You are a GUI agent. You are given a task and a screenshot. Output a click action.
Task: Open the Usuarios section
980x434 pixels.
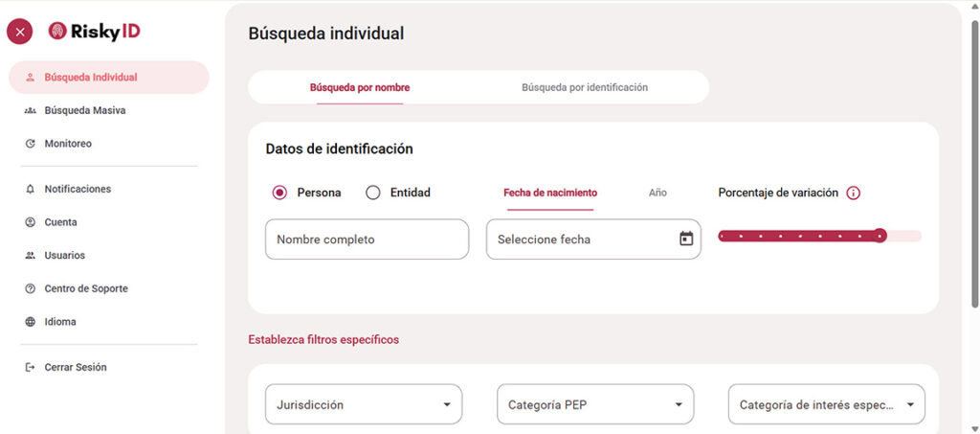coord(64,256)
